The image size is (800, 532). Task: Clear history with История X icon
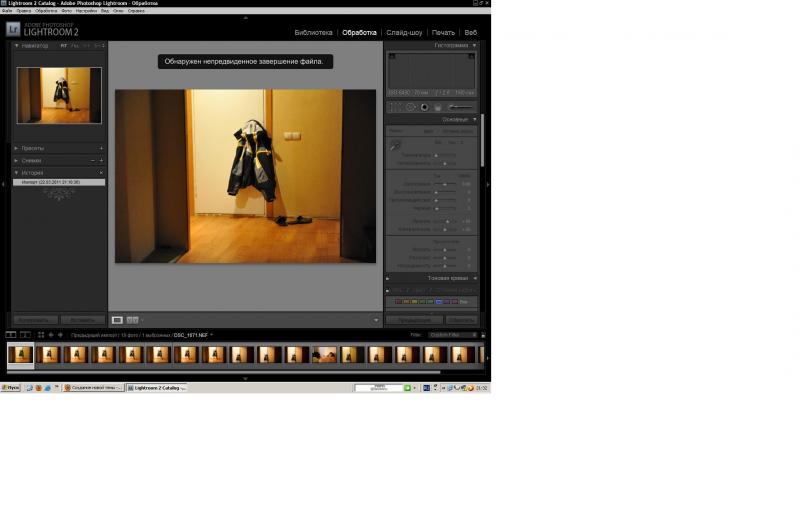point(101,173)
